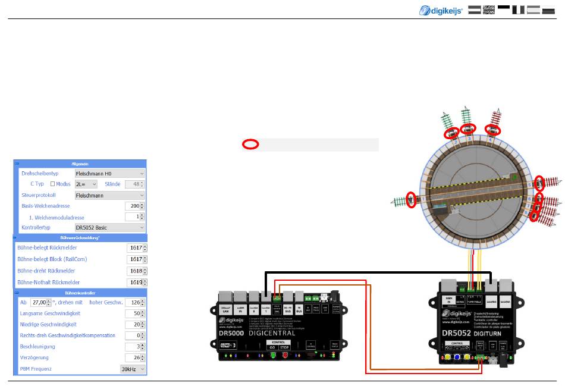This screenshot has height=392, width=565.
Task: Click the red STOP button on DR5000
Action: pyautogui.click(x=284, y=356)
